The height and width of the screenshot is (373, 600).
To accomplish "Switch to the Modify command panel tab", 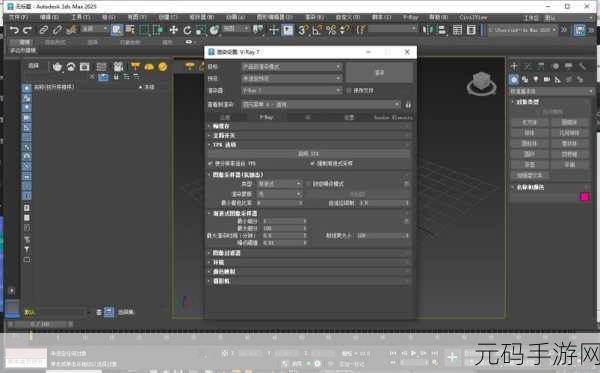I will click(x=528, y=66).
